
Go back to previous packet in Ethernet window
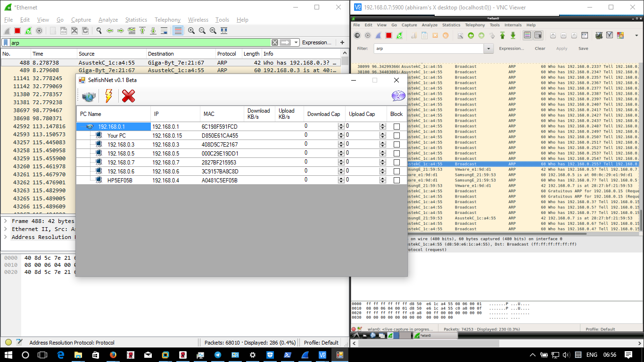tap(110, 31)
